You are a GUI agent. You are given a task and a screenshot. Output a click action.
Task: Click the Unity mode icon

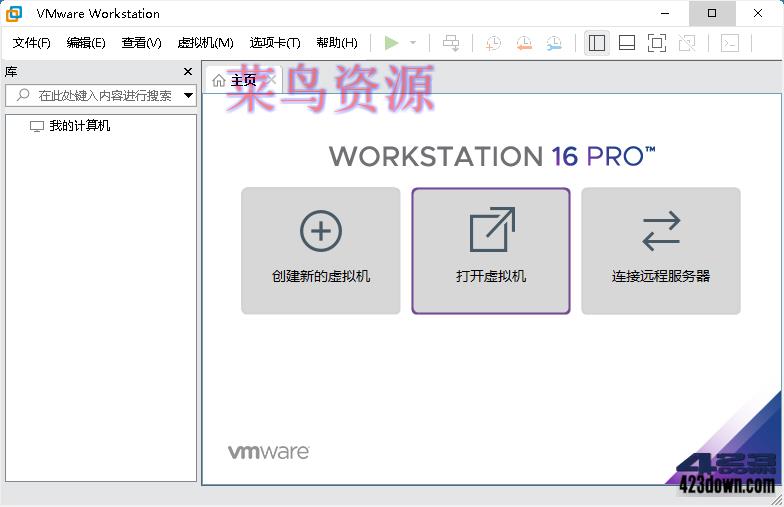point(687,43)
